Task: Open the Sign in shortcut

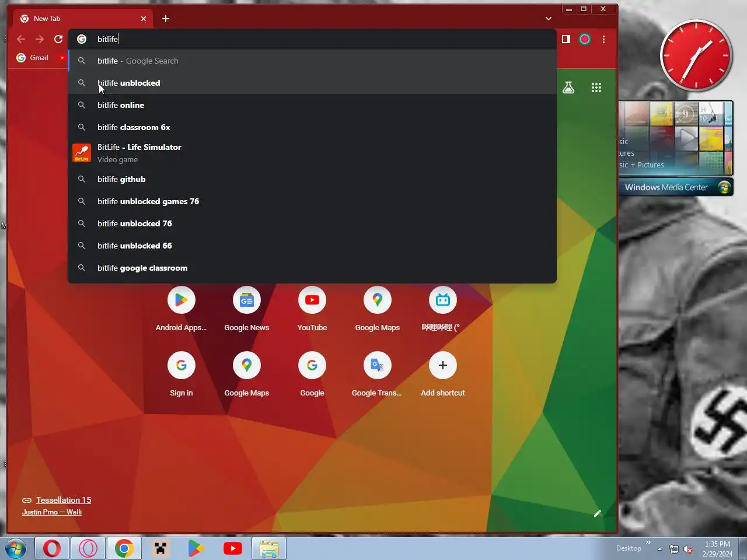Action: 181,374
